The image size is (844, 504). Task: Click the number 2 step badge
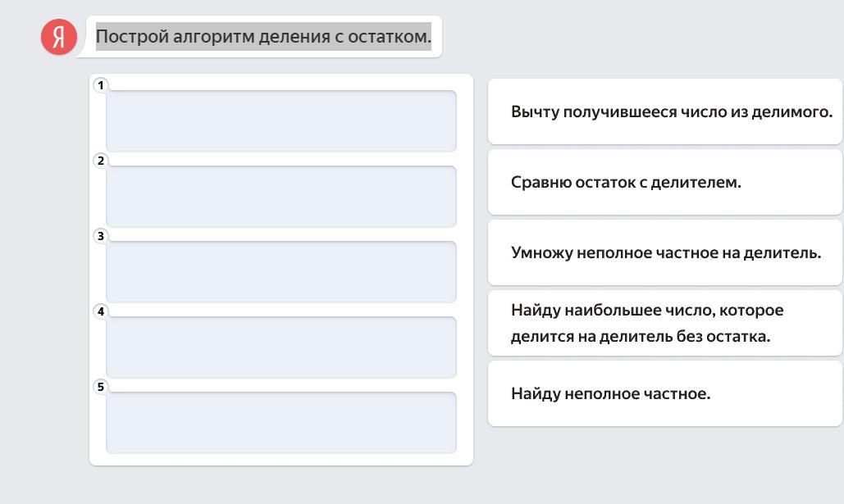click(x=101, y=161)
